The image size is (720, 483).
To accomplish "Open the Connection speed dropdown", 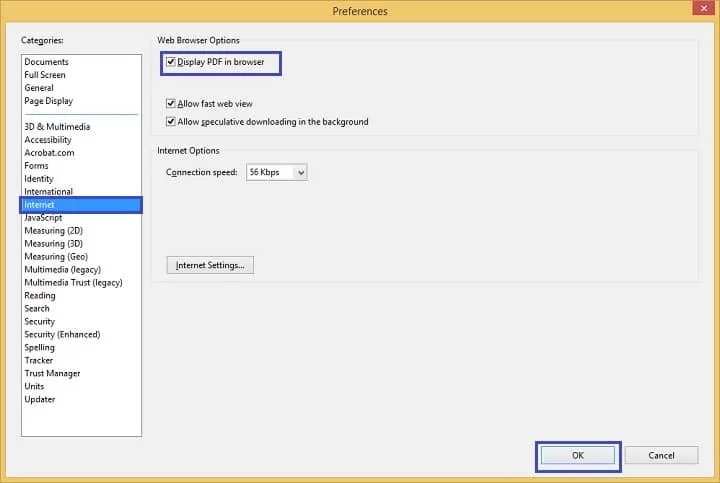I will click(x=276, y=172).
